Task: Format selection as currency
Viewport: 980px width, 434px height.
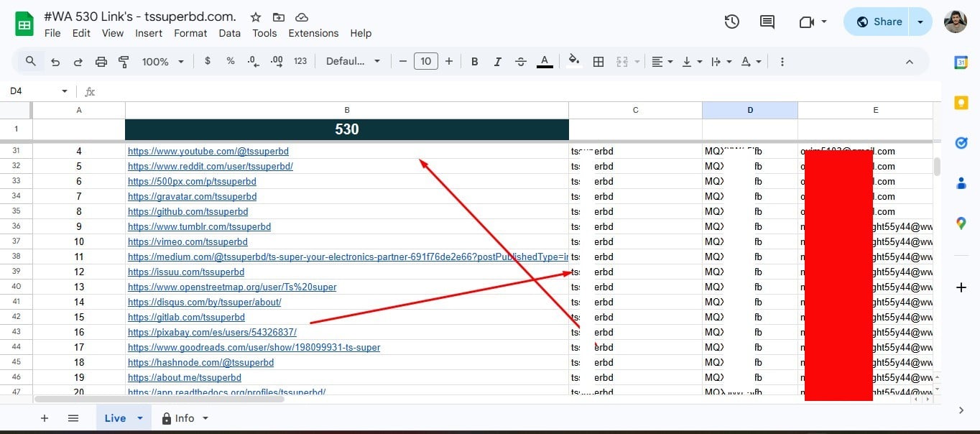Action: (208, 61)
